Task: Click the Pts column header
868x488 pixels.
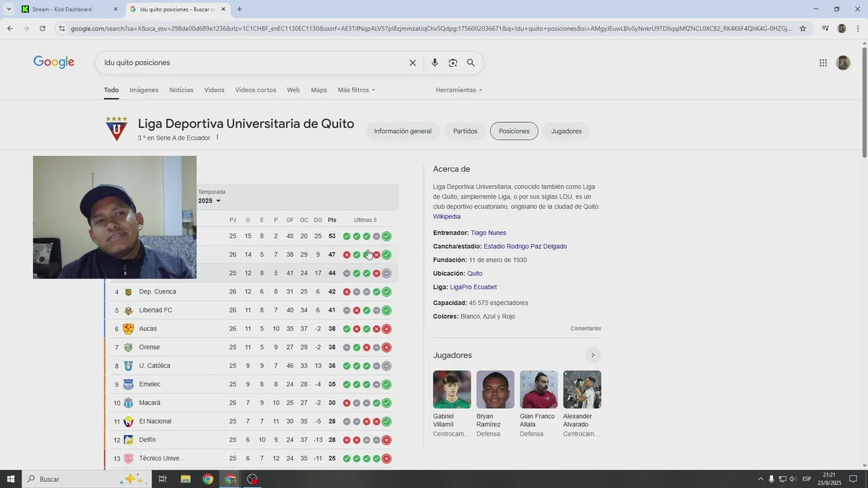Action: pos(332,220)
